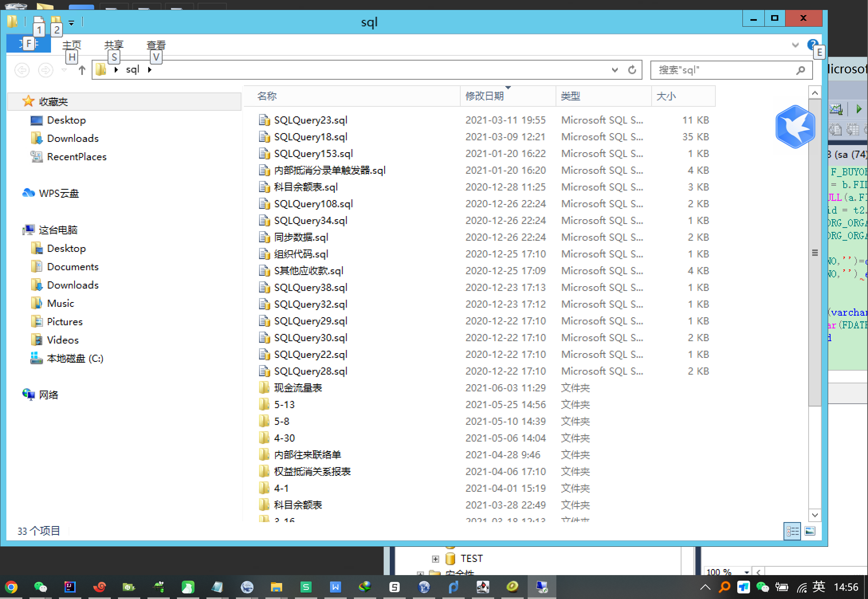868x599 pixels.
Task: Open the 共享 ribbon tab
Action: 114,45
